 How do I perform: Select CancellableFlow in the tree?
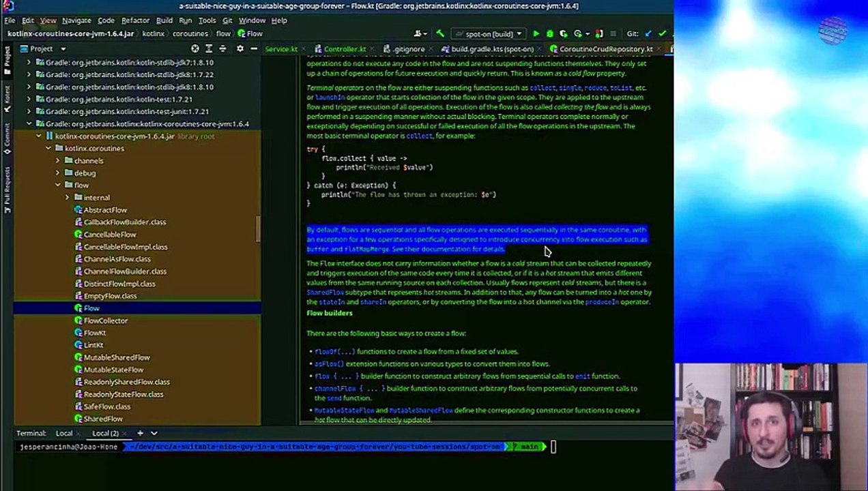[x=109, y=234]
